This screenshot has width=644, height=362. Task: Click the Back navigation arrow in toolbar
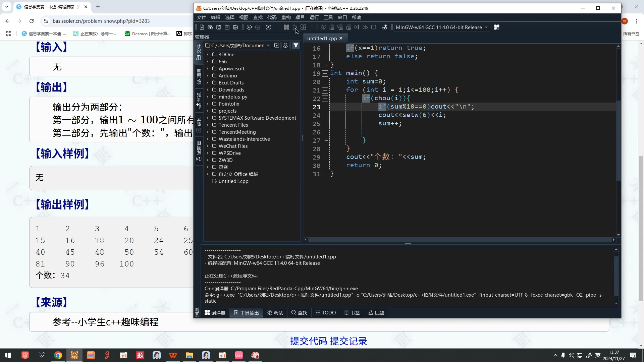249,27
